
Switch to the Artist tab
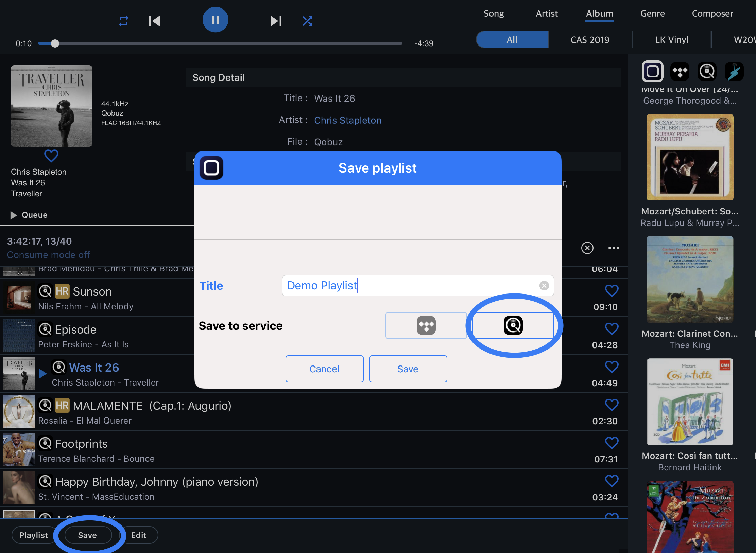click(547, 14)
